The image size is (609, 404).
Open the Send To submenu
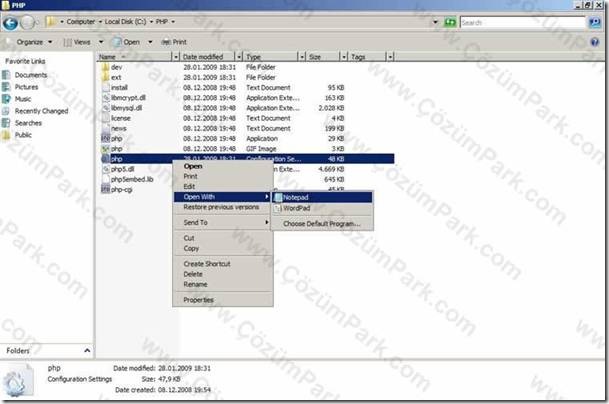click(223, 223)
